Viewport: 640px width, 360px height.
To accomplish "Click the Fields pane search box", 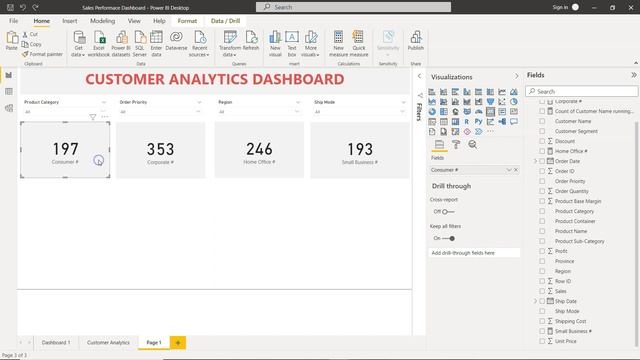I will pyautogui.click(x=582, y=91).
